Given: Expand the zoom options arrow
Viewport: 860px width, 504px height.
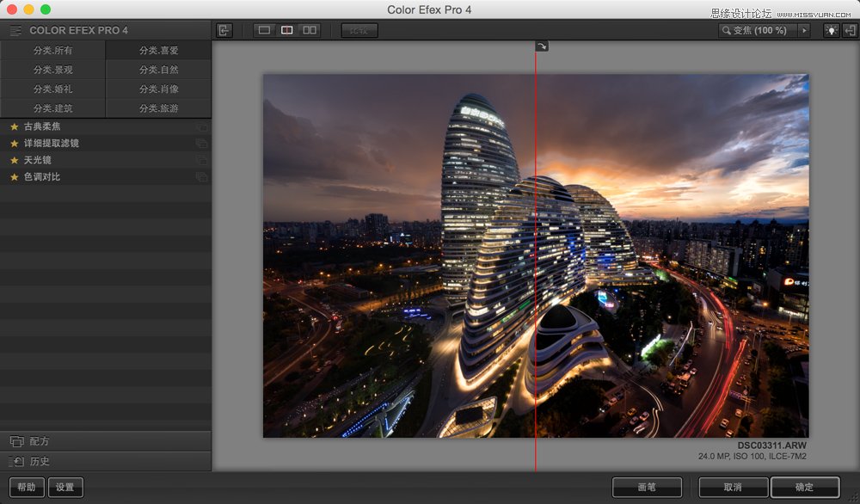Looking at the screenshot, I should point(805,30).
